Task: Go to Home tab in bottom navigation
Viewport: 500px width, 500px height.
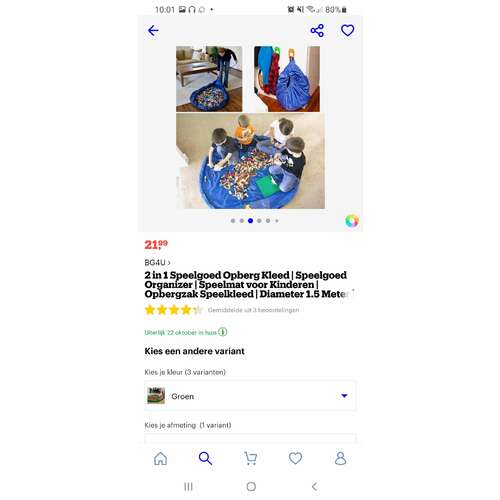Action: [160, 458]
